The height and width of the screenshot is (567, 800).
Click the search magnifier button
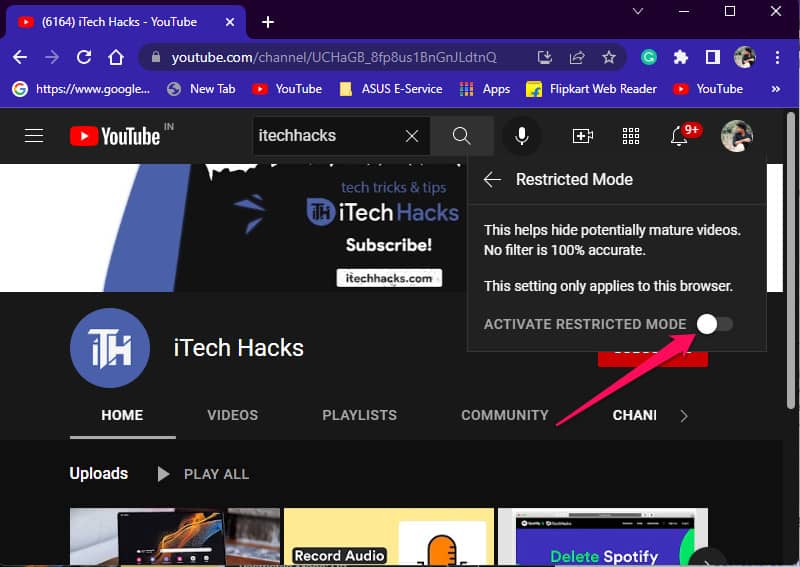point(461,136)
